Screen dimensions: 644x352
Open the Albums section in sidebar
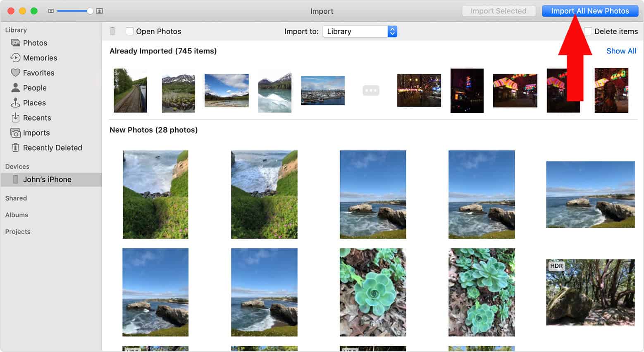[17, 215]
